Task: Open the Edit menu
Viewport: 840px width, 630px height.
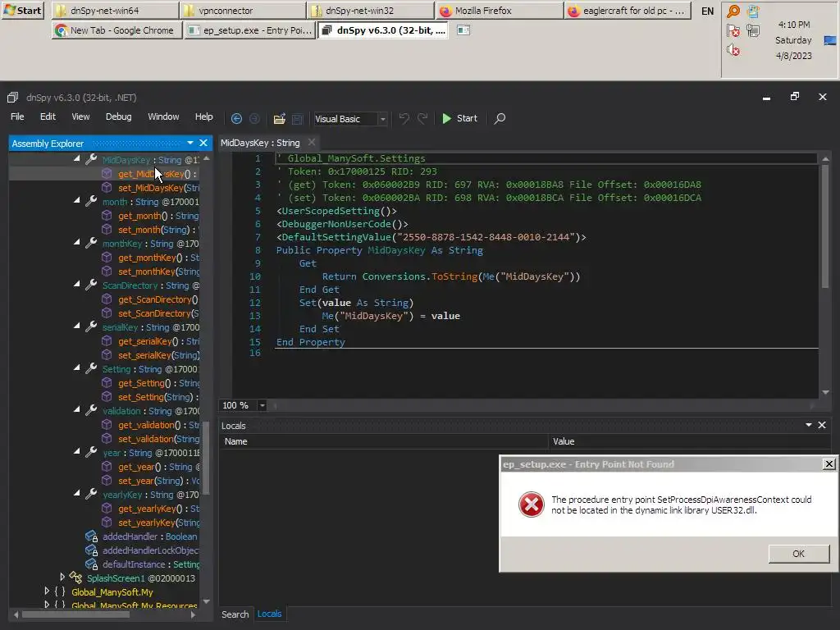Action: (x=48, y=116)
